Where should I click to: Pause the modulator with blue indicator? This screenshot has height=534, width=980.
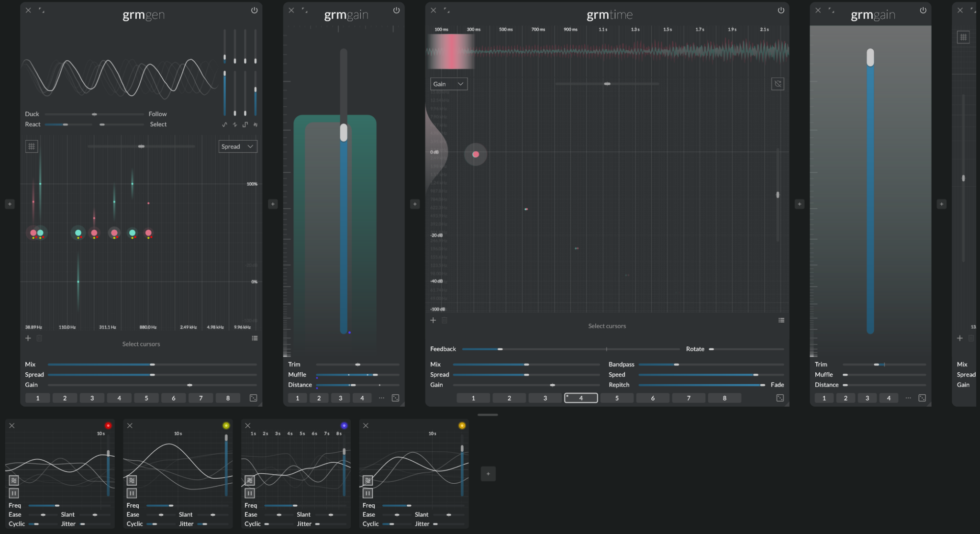(250, 493)
